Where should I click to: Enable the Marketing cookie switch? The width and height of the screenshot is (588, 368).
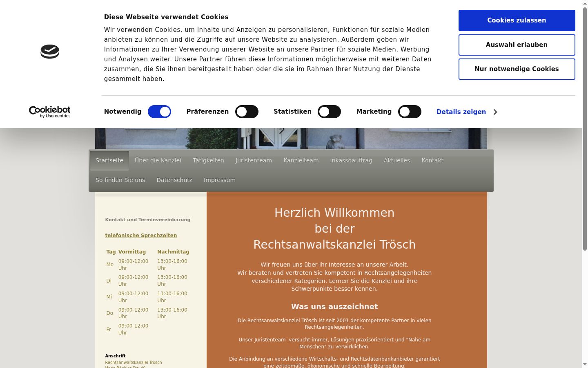(x=410, y=112)
